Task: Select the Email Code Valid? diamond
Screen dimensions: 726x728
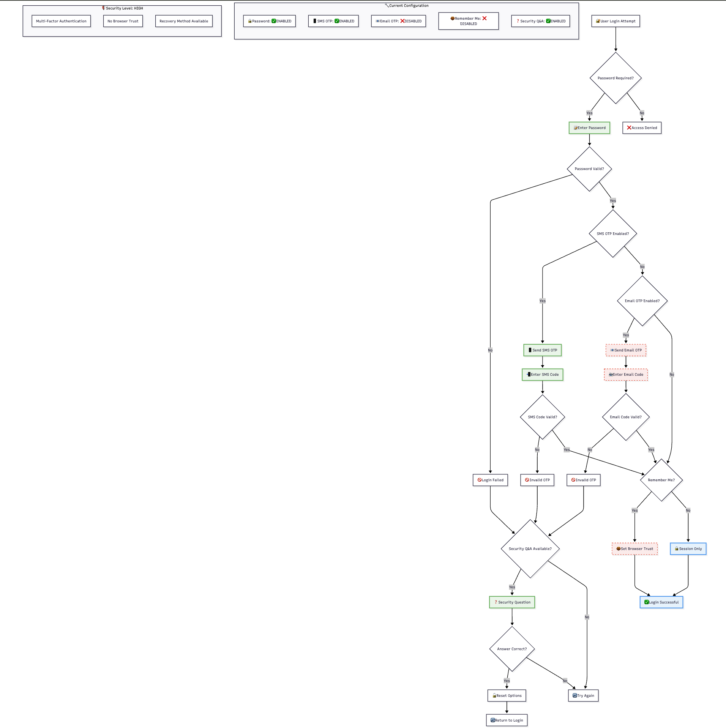Action: (626, 417)
